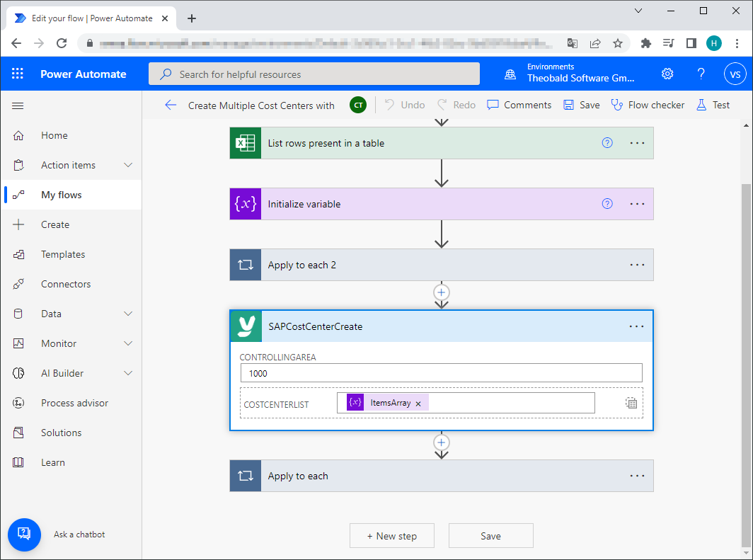Switch COSTCENTERLIST to detail input mode
The width and height of the screenshot is (753, 560).
pos(631,403)
